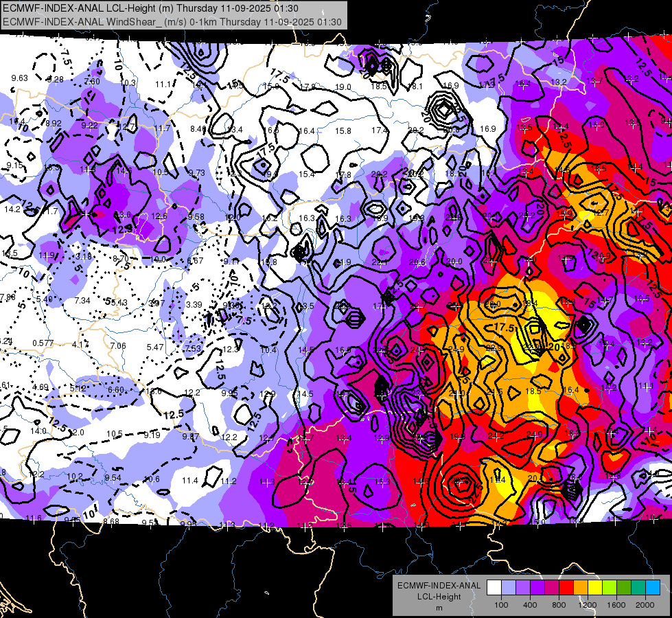The height and width of the screenshot is (618, 672).
Task: Click map value 4.17
Action: [x=80, y=345]
